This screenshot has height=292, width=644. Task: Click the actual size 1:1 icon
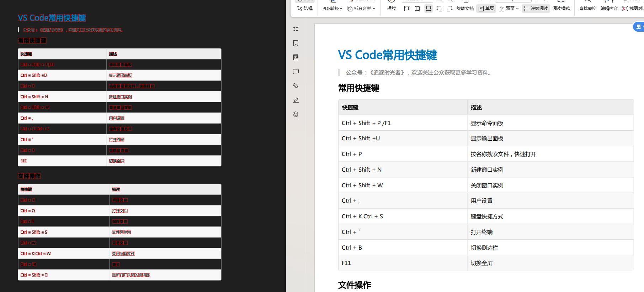tap(407, 9)
